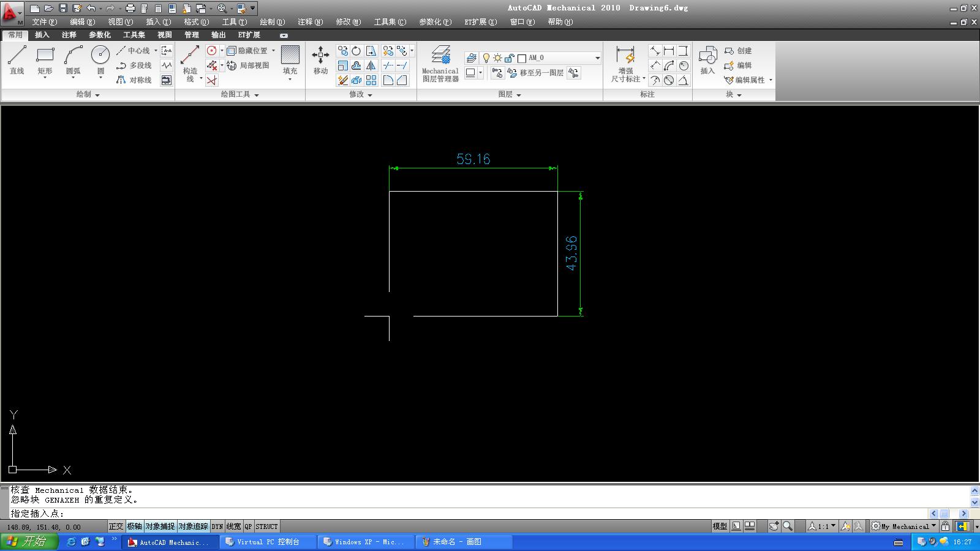Toggle QP quick properties
The height and width of the screenshot is (551, 980).
[248, 527]
